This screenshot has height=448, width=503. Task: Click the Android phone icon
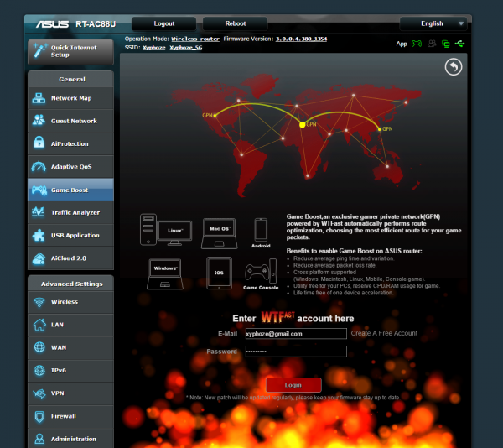[261, 230]
